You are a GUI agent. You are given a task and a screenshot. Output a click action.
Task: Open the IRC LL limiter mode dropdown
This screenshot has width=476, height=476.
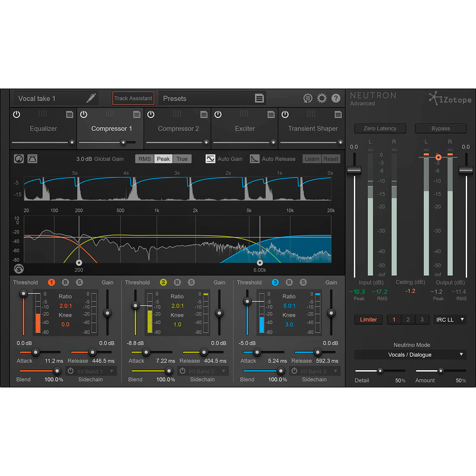pyautogui.click(x=450, y=320)
